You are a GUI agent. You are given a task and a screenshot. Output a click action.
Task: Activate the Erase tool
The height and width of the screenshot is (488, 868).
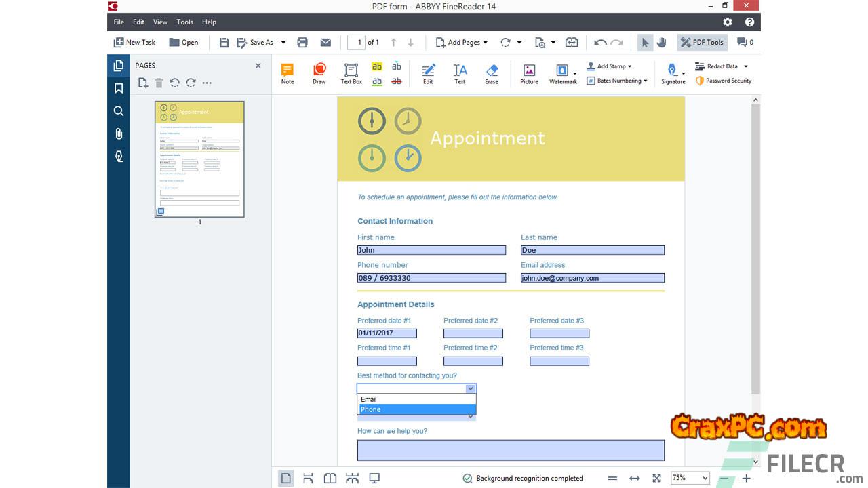coord(492,73)
